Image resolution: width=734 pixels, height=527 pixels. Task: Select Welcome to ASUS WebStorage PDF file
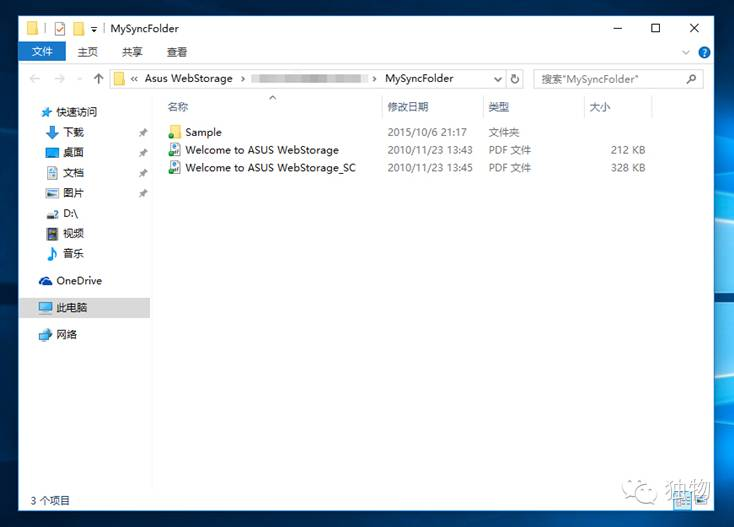point(261,150)
